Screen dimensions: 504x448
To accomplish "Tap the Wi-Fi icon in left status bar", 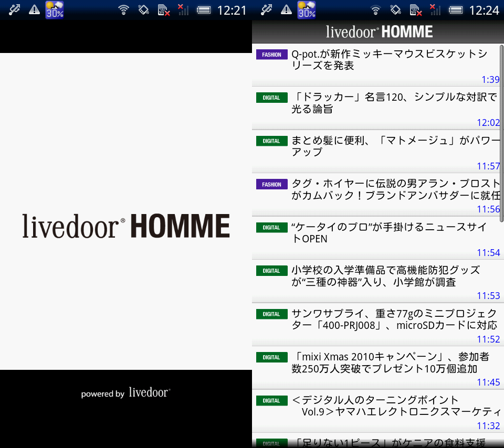I will point(123,10).
